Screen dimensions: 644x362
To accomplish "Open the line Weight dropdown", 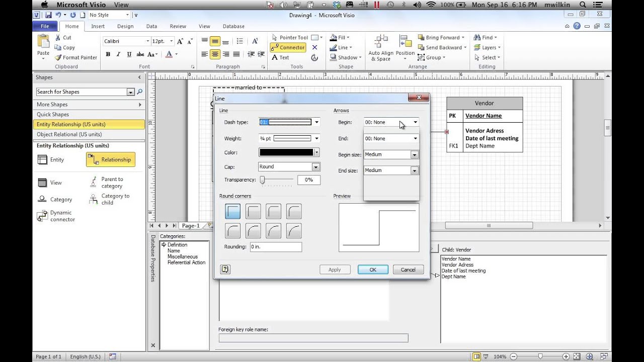I will tap(316, 138).
